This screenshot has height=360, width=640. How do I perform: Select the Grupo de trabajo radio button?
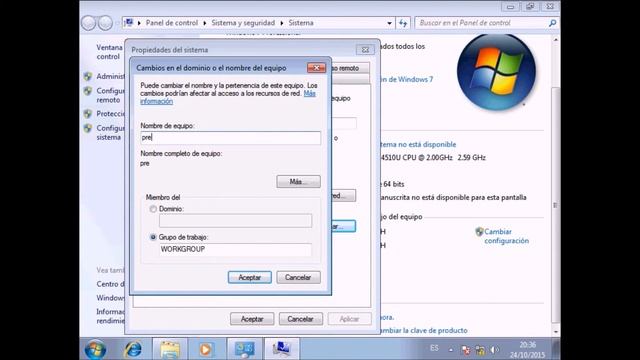(153, 237)
